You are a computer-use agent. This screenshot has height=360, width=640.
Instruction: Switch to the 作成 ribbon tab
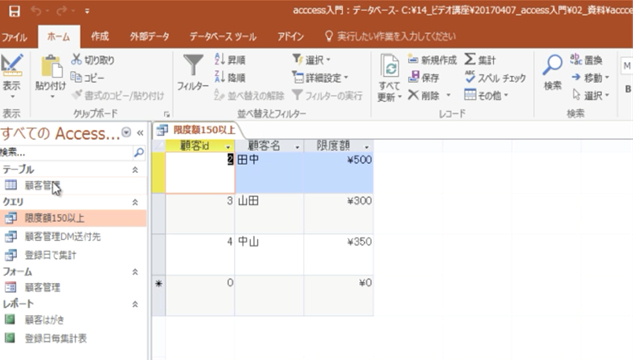click(x=100, y=37)
